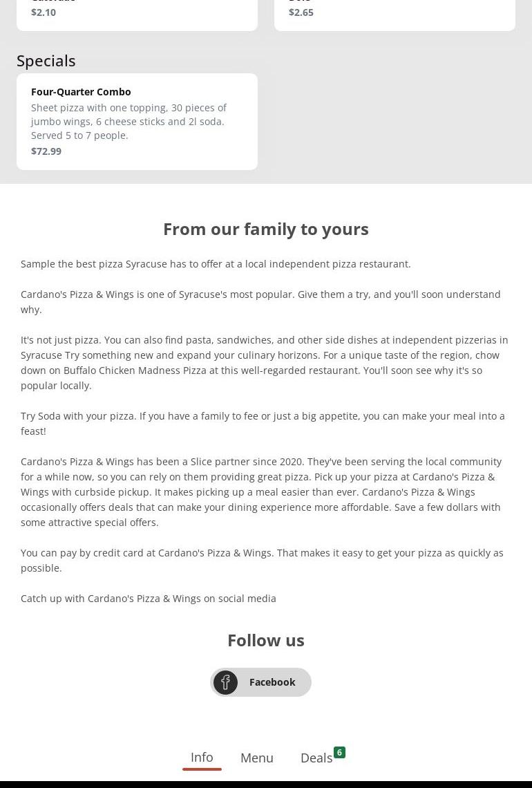Click the paragraph about Slice partner since 2020

(261, 492)
